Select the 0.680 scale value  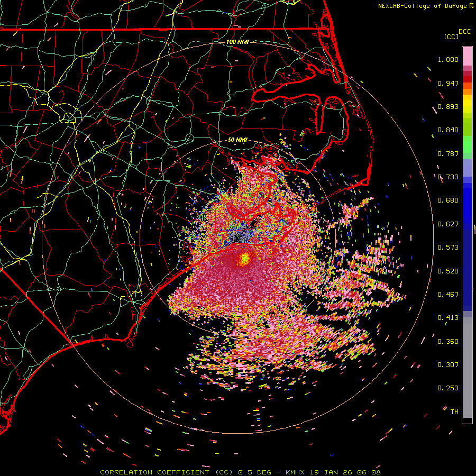(448, 200)
